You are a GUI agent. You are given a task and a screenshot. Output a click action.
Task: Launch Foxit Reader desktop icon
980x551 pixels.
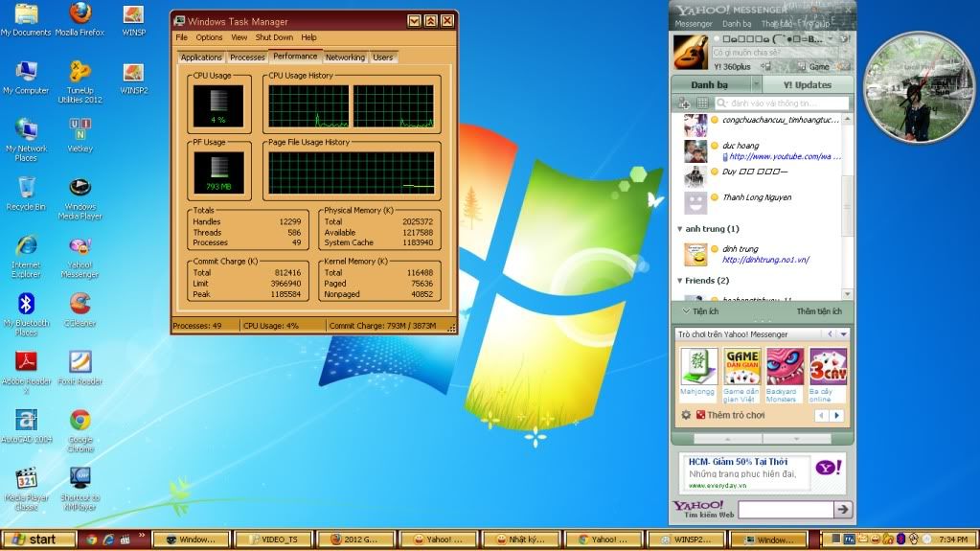coord(80,368)
